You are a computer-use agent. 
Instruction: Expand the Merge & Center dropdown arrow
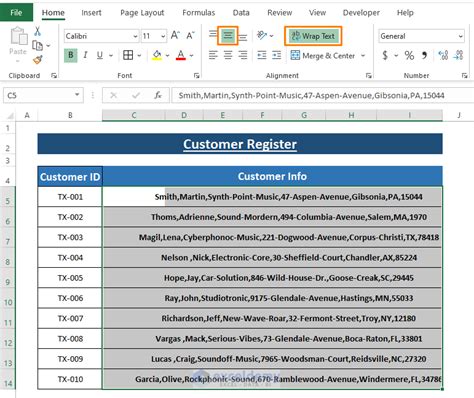point(363,56)
